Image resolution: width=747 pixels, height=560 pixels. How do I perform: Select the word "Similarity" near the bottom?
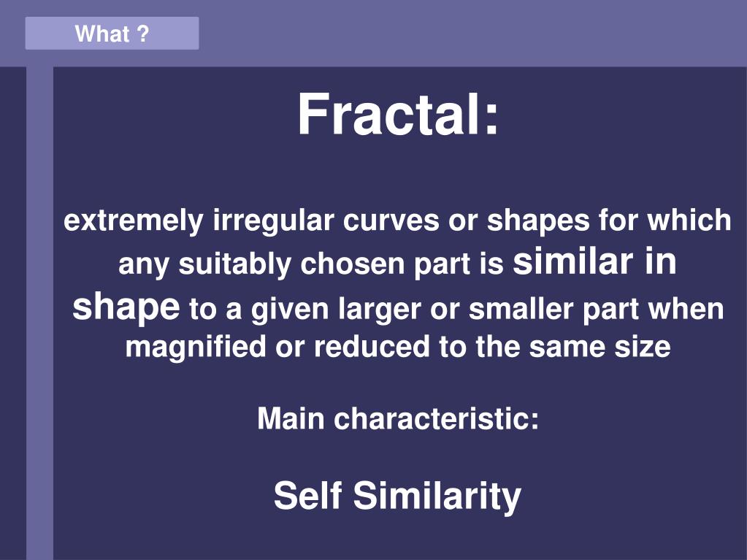coord(437,497)
